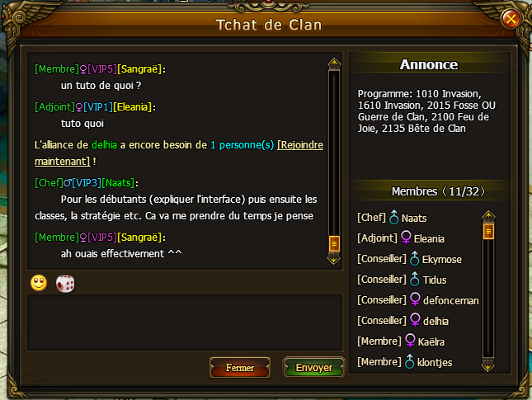The height and width of the screenshot is (400, 532).
Task: Close the Tchat de Clan window
Action: (x=511, y=19)
